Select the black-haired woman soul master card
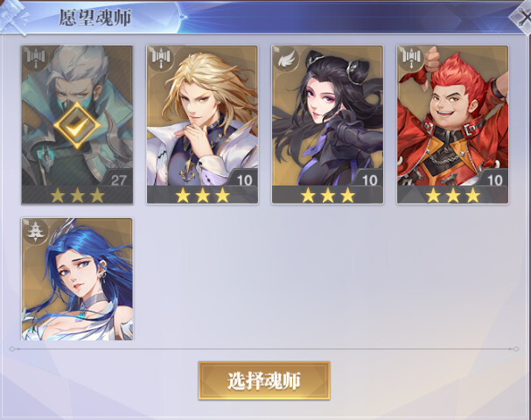 tap(327, 124)
